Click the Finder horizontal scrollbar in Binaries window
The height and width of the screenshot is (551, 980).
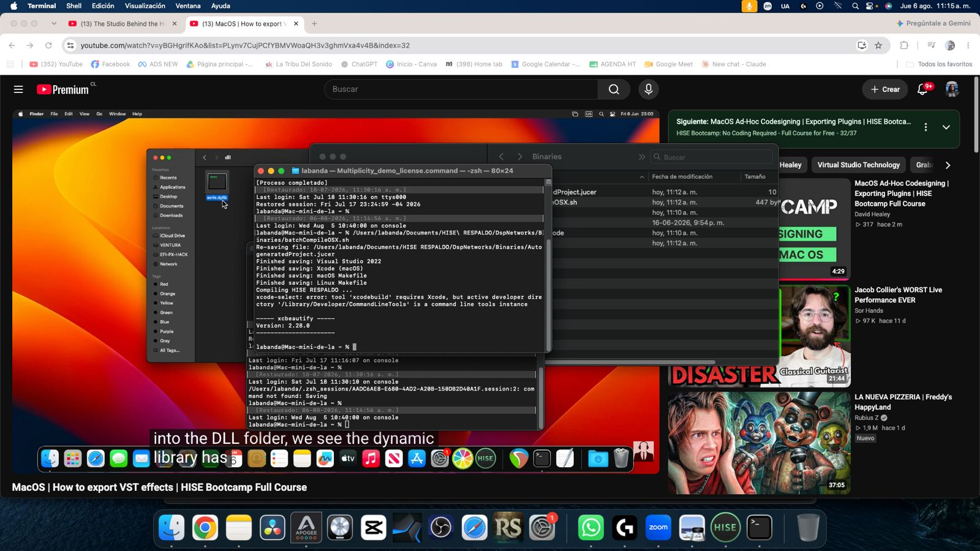pos(631,362)
